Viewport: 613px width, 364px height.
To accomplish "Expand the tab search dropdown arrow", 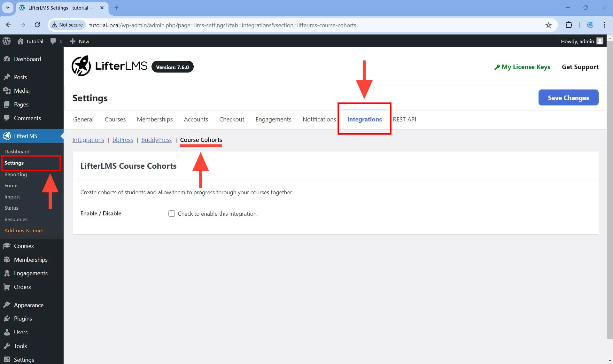I will (x=8, y=8).
